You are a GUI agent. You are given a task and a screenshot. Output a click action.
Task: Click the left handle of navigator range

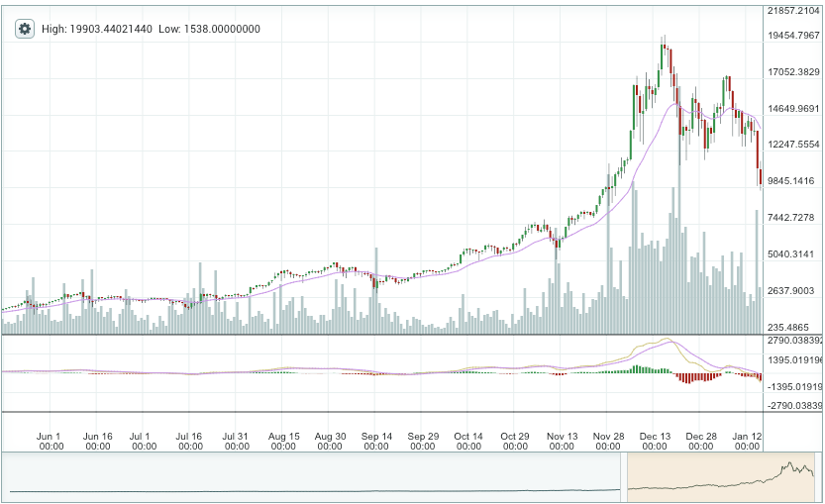(624, 477)
